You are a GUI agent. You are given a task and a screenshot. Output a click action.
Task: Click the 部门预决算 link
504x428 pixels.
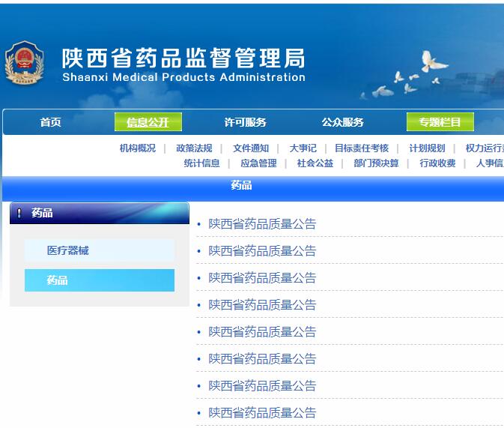[x=376, y=163]
